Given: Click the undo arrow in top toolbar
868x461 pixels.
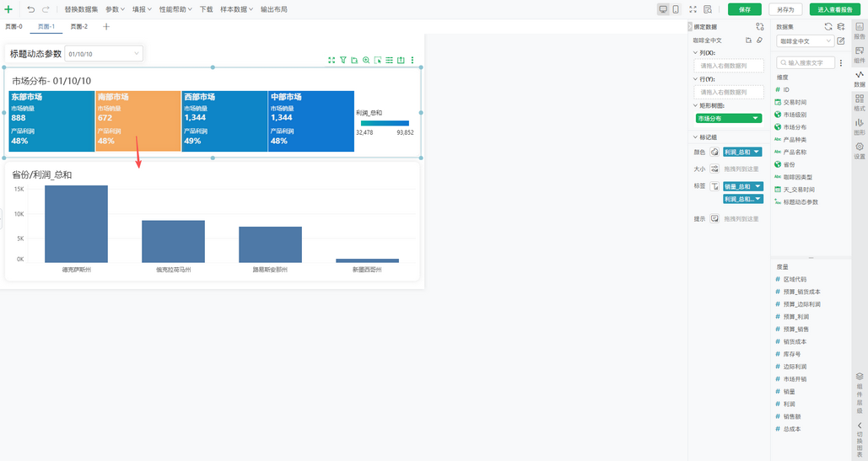Looking at the screenshot, I should [31, 9].
